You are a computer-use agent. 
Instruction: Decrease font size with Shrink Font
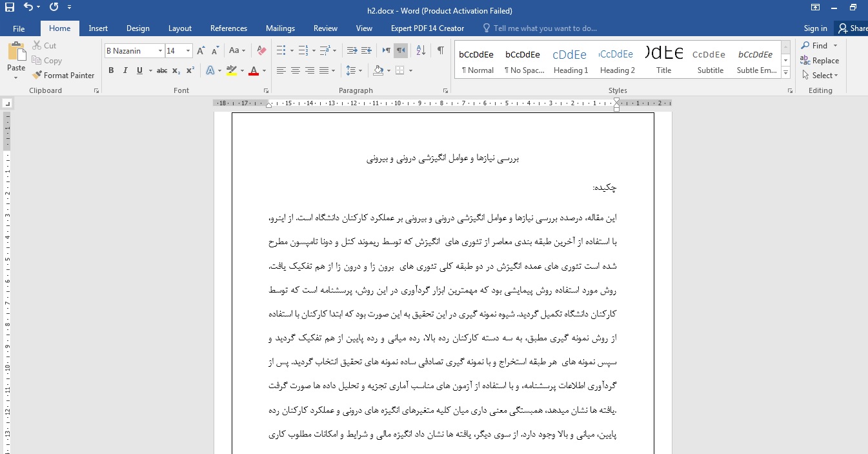point(215,50)
